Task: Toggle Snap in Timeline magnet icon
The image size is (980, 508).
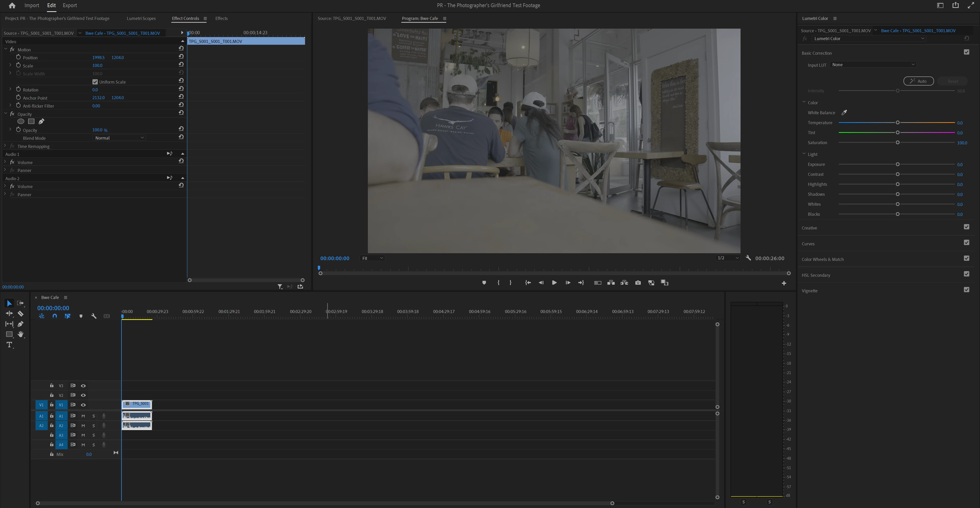Action: pyautogui.click(x=55, y=316)
